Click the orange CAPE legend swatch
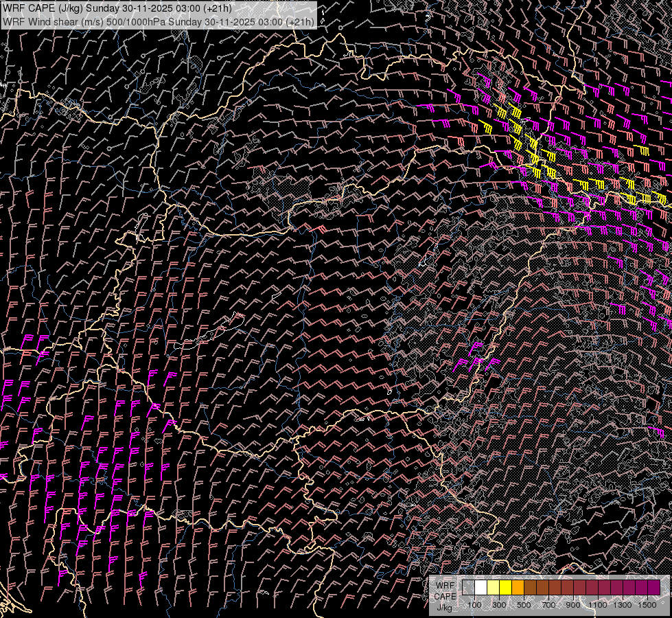 518,588
